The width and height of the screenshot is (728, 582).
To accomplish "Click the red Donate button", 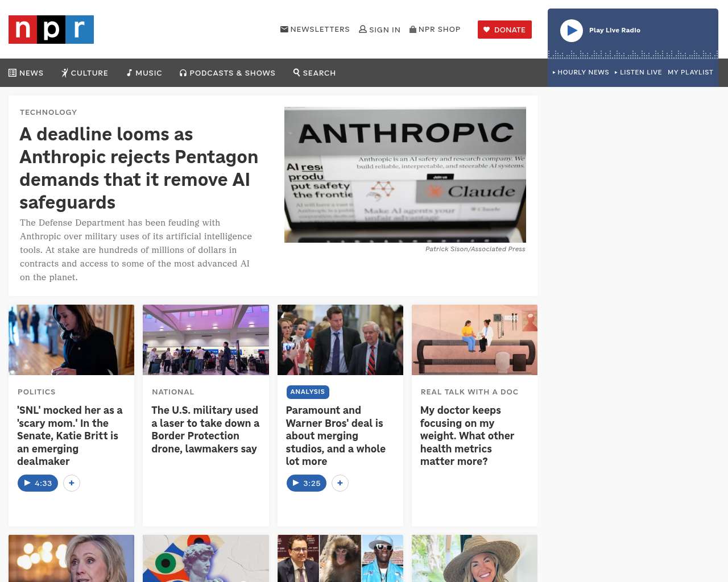I will coord(504,30).
